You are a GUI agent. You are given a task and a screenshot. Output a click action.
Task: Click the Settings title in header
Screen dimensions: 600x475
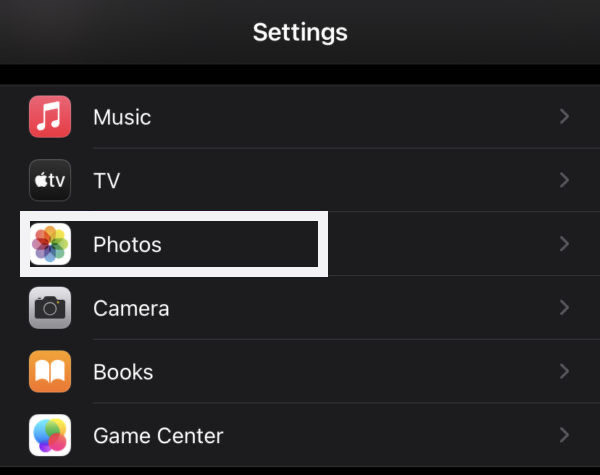pyautogui.click(x=300, y=32)
